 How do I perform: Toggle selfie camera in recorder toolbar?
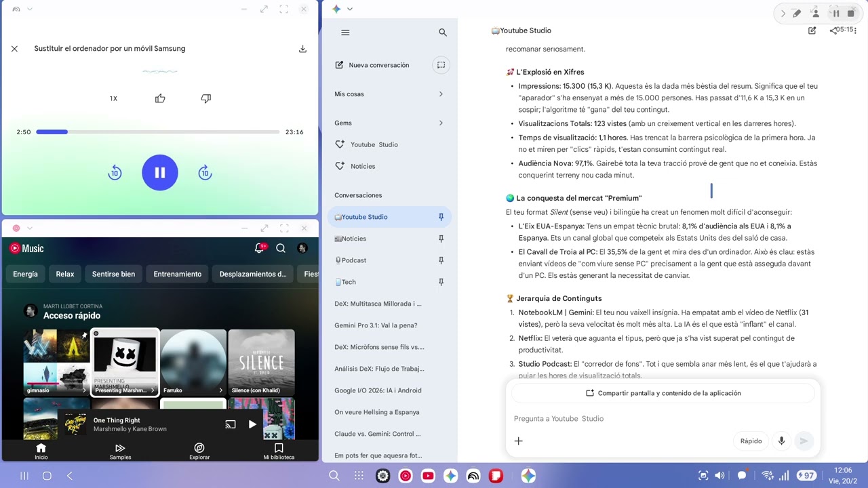click(815, 13)
